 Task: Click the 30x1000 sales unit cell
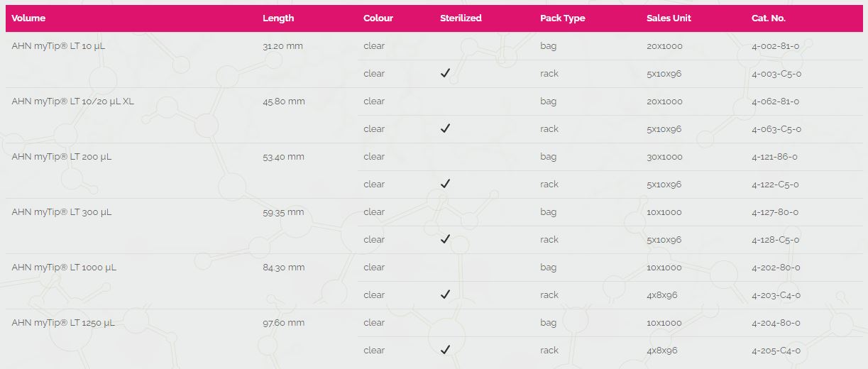664,156
